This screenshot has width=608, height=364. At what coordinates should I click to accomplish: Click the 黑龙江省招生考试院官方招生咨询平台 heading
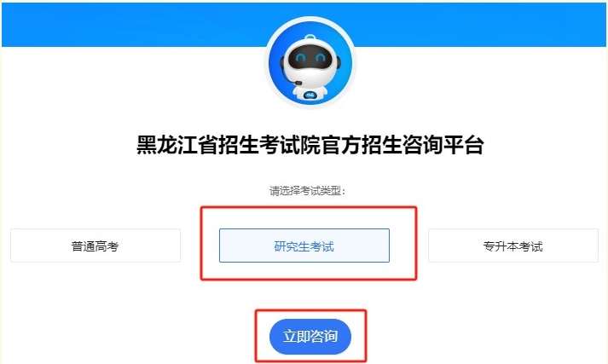click(x=310, y=145)
